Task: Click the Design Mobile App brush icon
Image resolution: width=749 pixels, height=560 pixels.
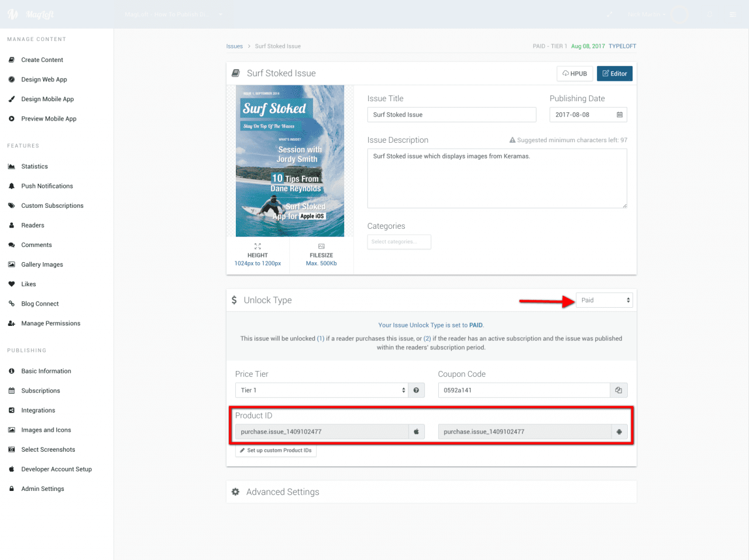Action: click(12, 99)
